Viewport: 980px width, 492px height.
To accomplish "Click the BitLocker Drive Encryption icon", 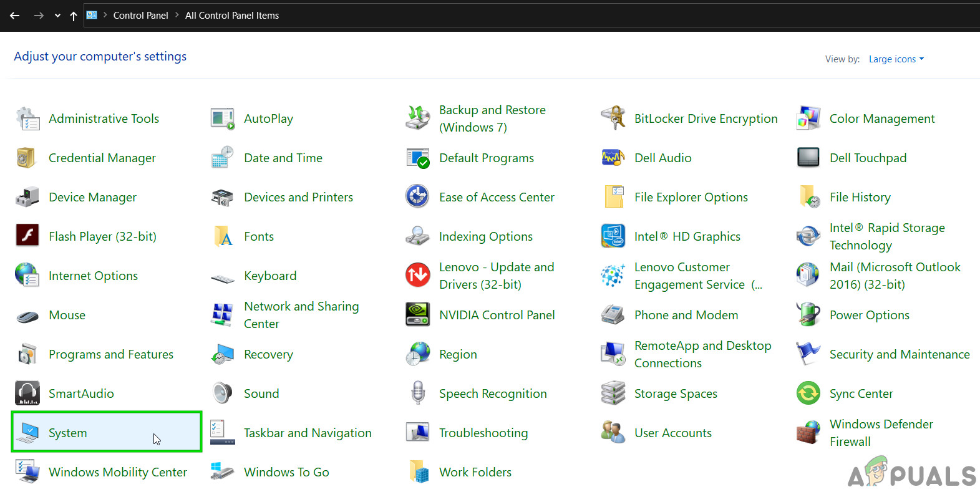I will click(x=613, y=118).
